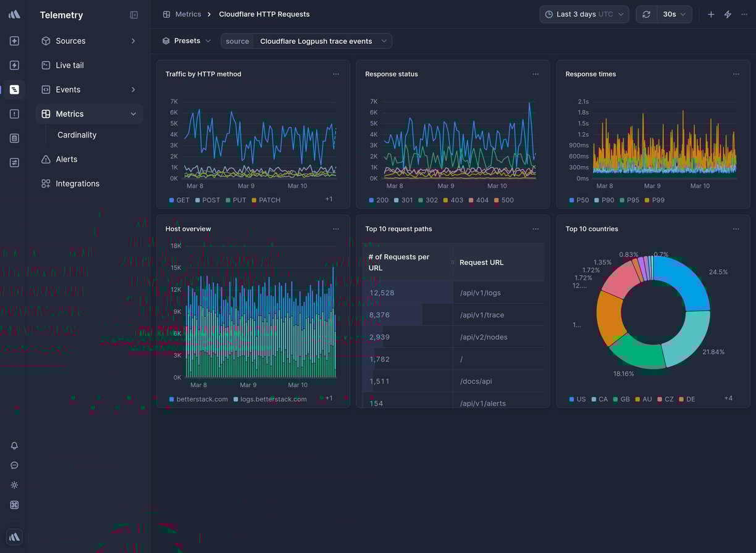
Task: Click the plus icon in the top toolbar
Action: pyautogui.click(x=711, y=14)
